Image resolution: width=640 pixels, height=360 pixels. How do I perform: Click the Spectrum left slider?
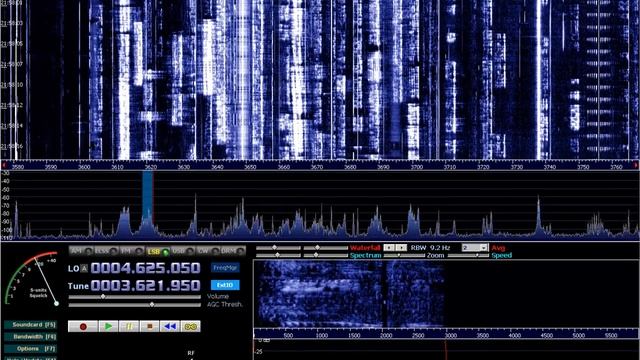[x=278, y=255]
